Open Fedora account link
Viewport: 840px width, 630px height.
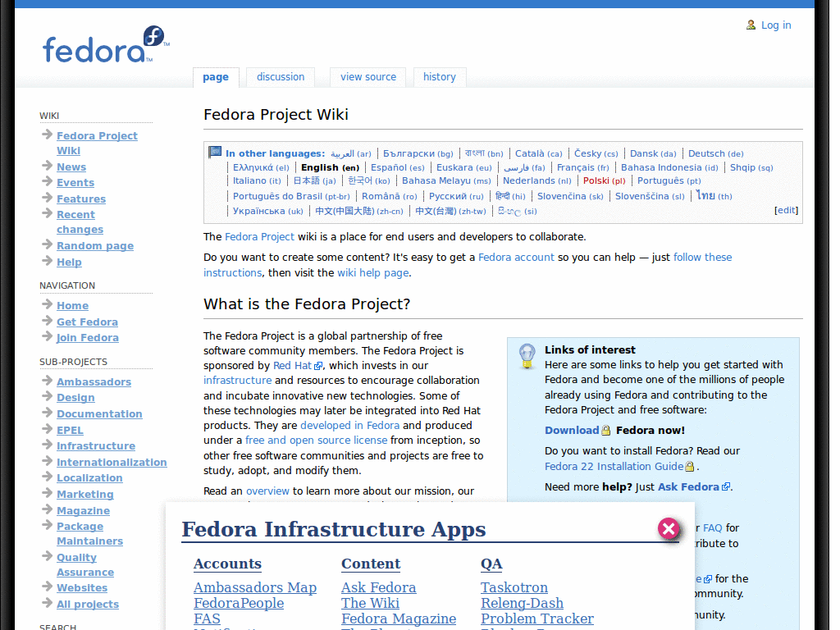pos(516,257)
